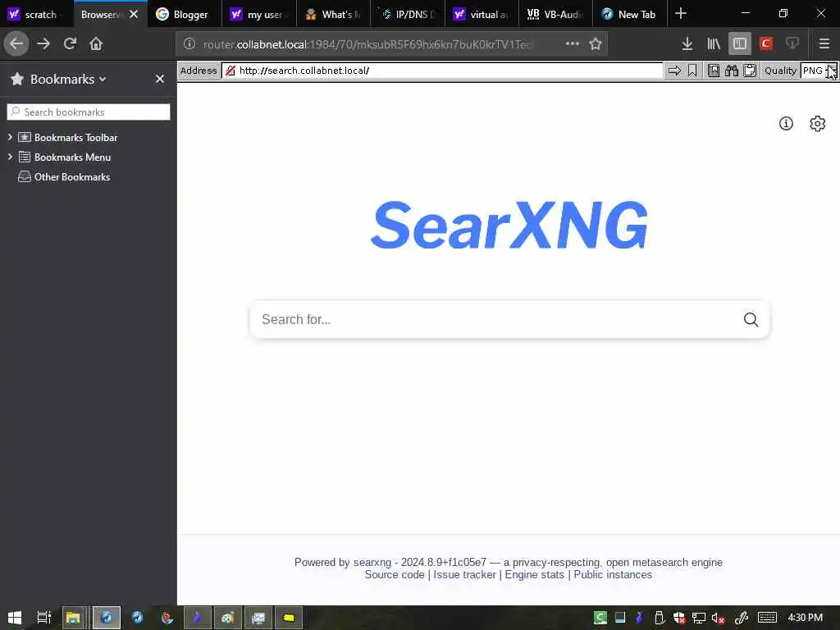Image resolution: width=840 pixels, height=630 pixels.
Task: Click the muted volume tray icon
Action: point(718,618)
